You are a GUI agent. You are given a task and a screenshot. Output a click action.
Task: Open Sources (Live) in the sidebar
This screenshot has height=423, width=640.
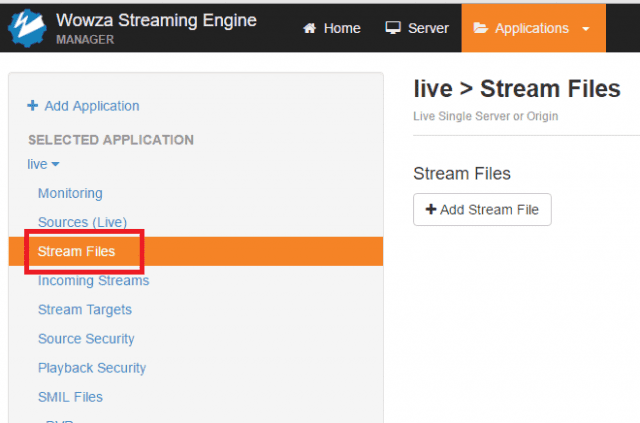(82, 222)
